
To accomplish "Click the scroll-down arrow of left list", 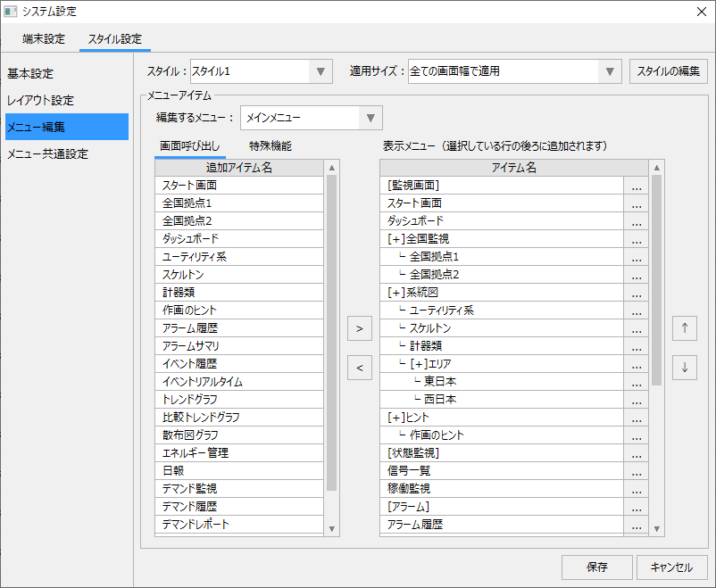I will (332, 528).
